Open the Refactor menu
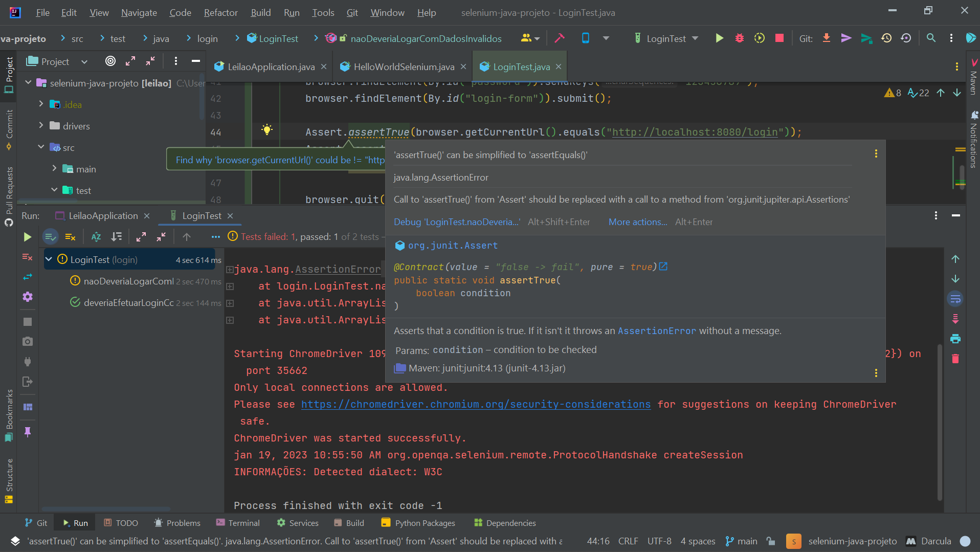Image resolution: width=980 pixels, height=552 pixels. [220, 13]
